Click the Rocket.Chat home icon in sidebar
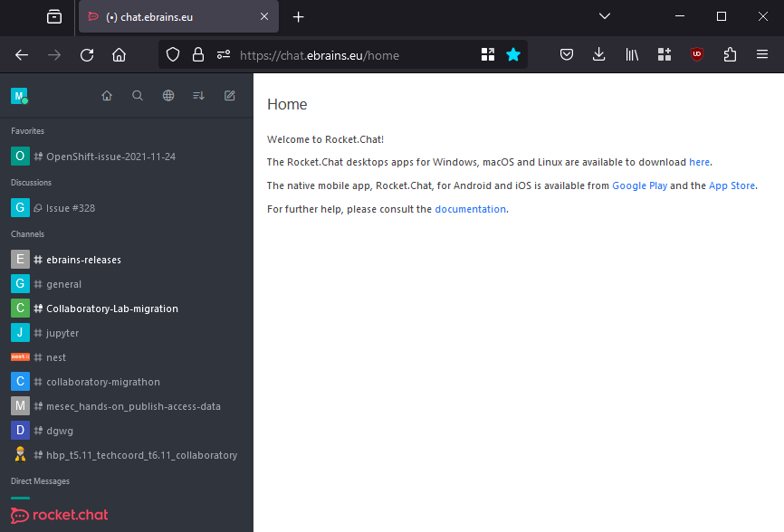Viewport: 784px width, 532px height. (107, 95)
